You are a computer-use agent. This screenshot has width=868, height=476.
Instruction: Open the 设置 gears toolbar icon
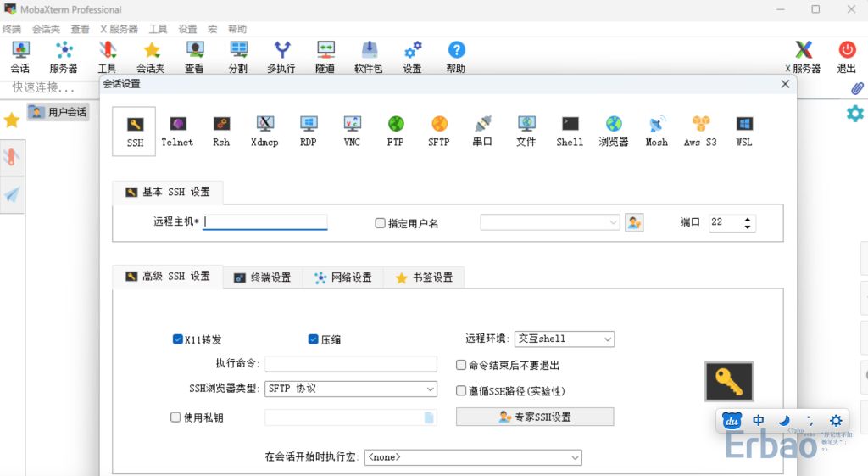tap(413, 57)
